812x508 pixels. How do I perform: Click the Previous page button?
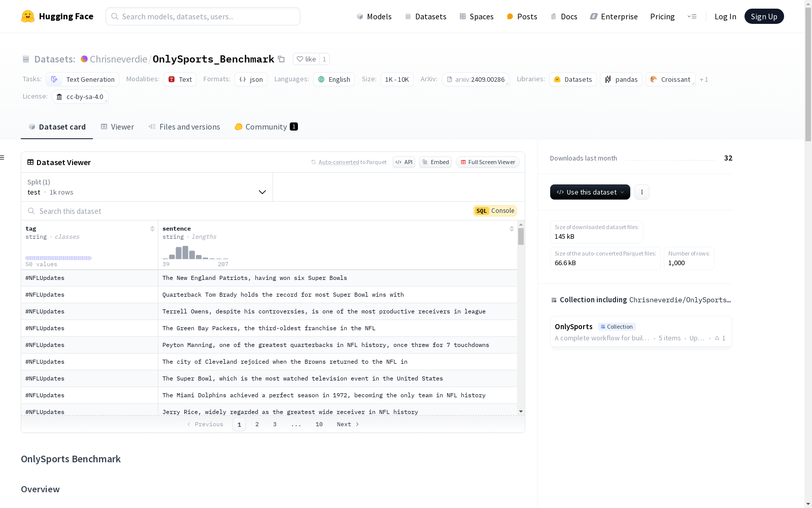tap(205, 424)
